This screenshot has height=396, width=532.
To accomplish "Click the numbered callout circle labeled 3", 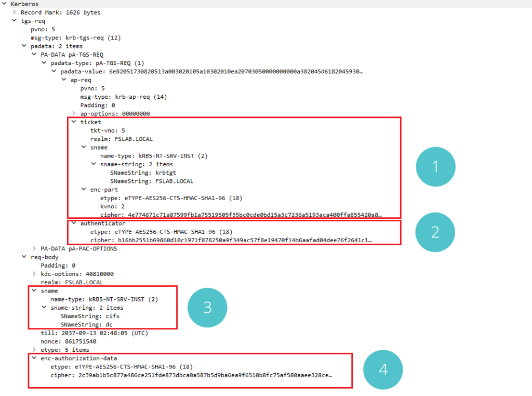I will [x=207, y=308].
